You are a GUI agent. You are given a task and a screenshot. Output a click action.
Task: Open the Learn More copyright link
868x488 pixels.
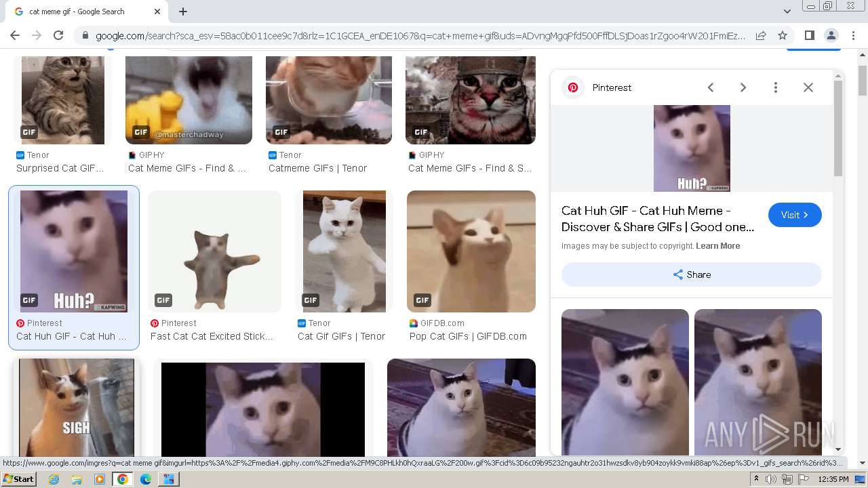coord(717,246)
